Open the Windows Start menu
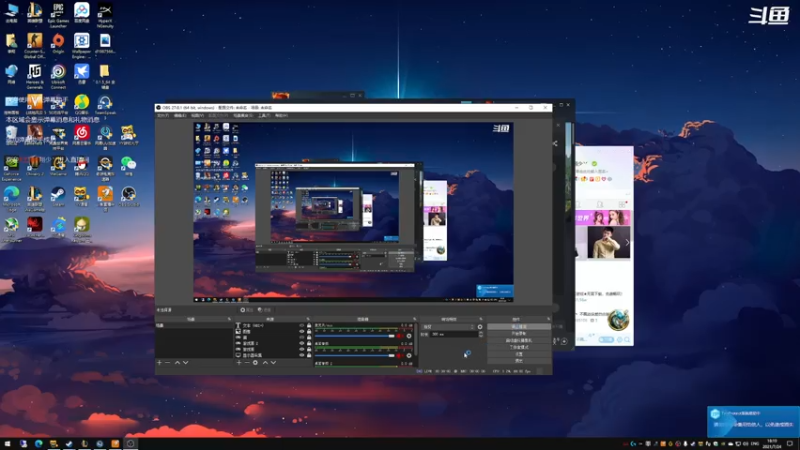The width and height of the screenshot is (800, 450). (8, 444)
